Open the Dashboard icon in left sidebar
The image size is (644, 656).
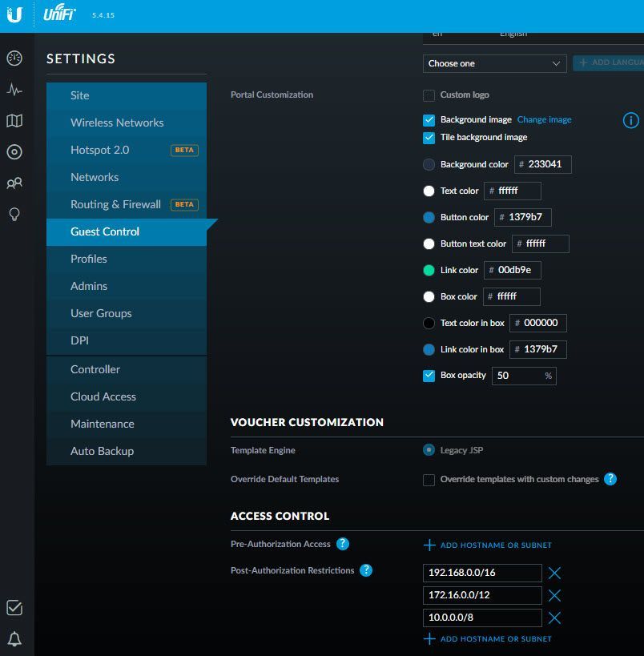[x=14, y=58]
